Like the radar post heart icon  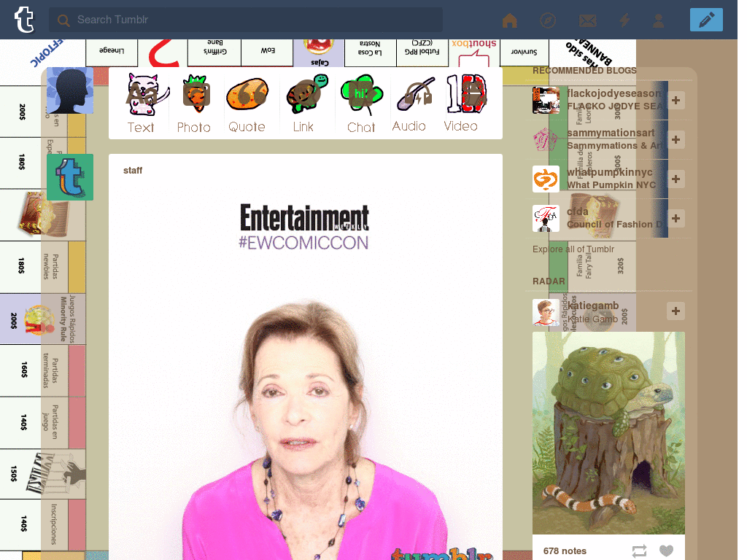(666, 551)
